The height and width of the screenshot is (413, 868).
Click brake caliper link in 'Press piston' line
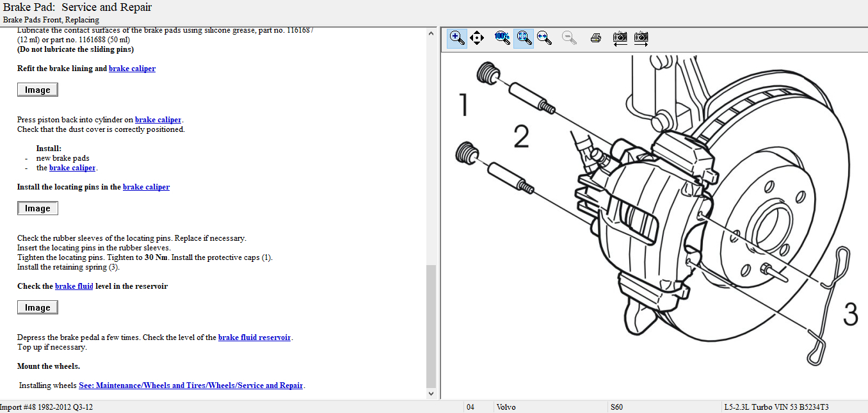pos(158,120)
